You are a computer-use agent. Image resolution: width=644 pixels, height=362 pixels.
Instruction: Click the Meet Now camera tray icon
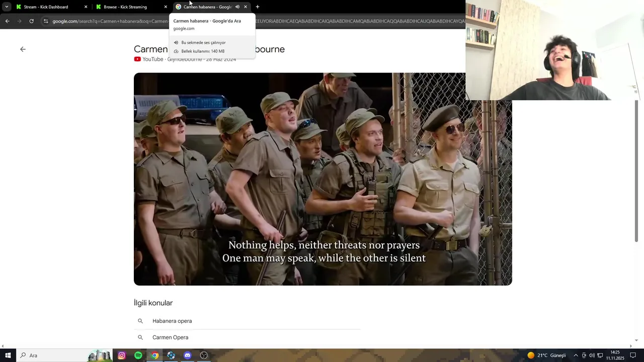click(584, 355)
